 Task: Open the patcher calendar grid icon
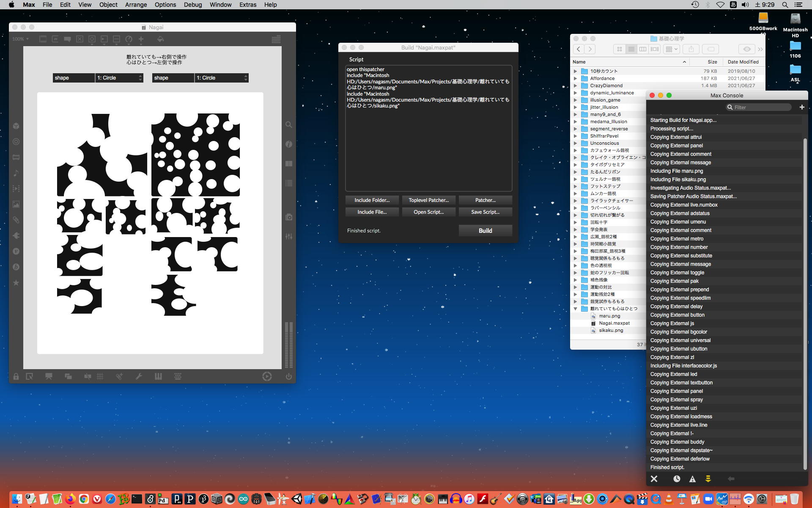pos(276,39)
